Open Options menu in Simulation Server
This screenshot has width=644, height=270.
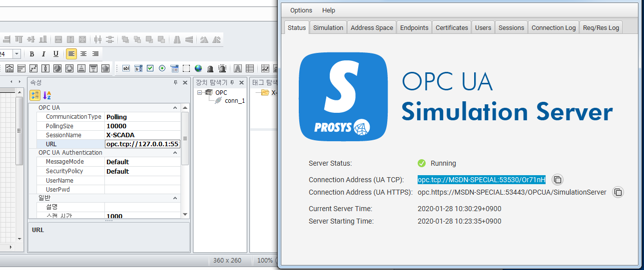301,10
